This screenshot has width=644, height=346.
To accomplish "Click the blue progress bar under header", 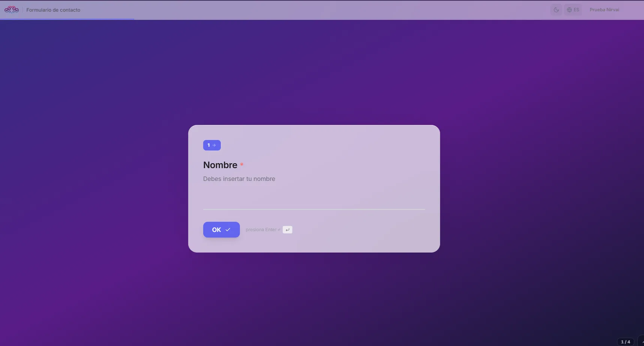I will pyautogui.click(x=67, y=19).
